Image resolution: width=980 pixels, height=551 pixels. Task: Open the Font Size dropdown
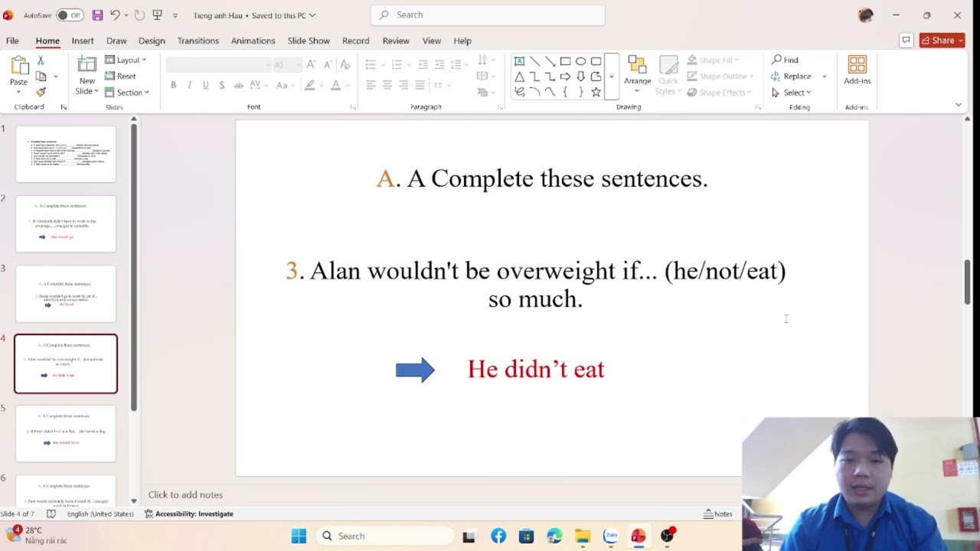coord(299,65)
